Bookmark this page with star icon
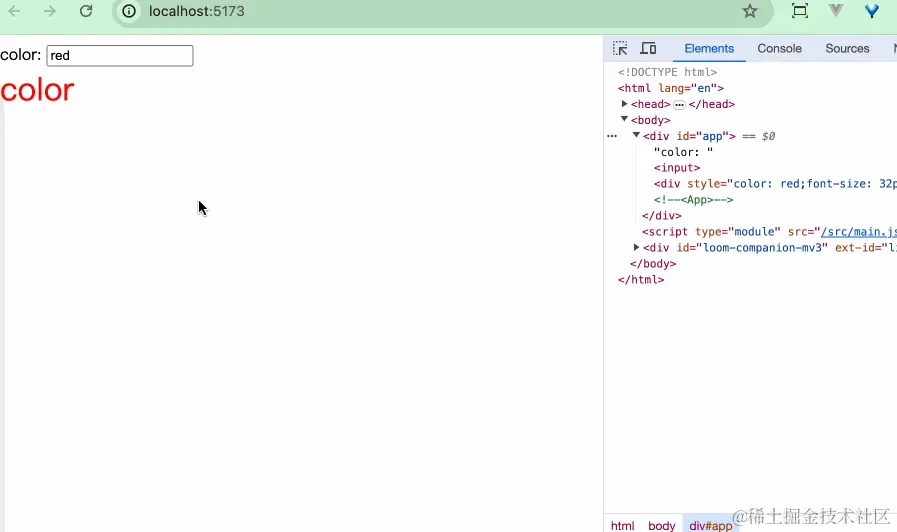Screen dimensions: 897x532 (749, 11)
